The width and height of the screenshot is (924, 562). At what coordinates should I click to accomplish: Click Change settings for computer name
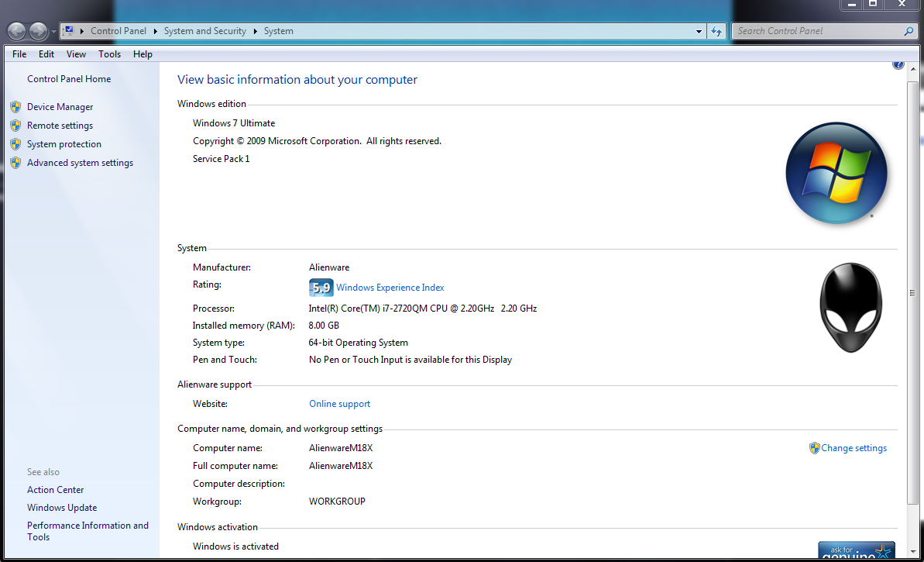(854, 448)
